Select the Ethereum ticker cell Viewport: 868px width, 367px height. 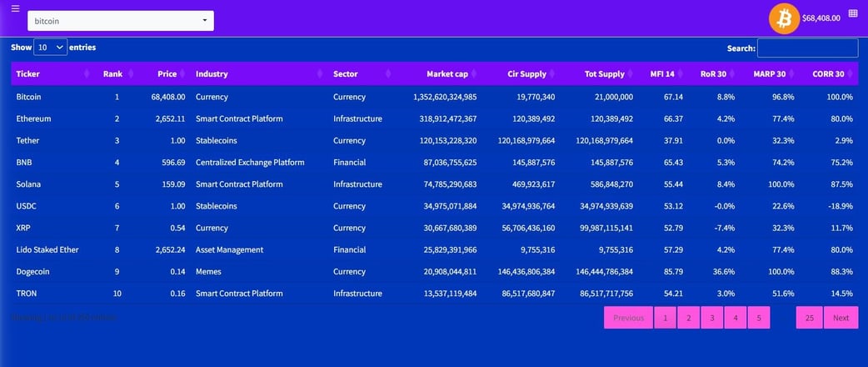(34, 118)
